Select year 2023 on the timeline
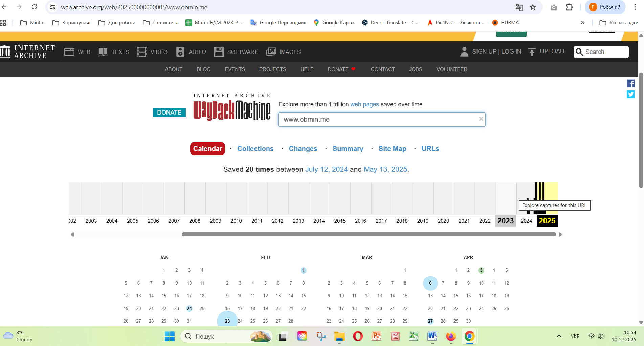 pos(506,221)
